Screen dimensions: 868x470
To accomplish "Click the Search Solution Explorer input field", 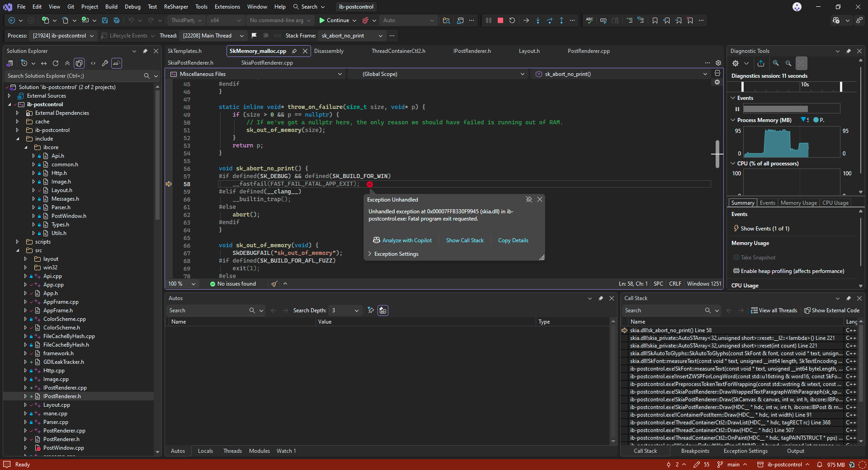I will [75, 76].
